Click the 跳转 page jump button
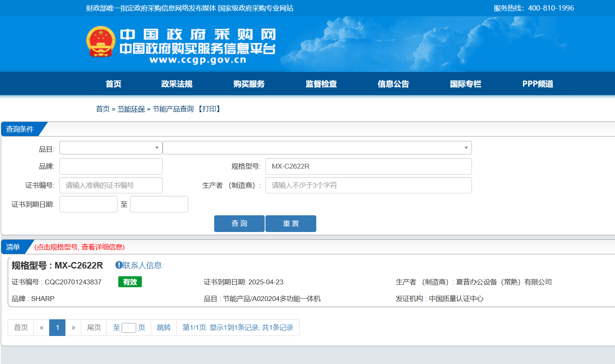The image size is (615, 364). [164, 328]
